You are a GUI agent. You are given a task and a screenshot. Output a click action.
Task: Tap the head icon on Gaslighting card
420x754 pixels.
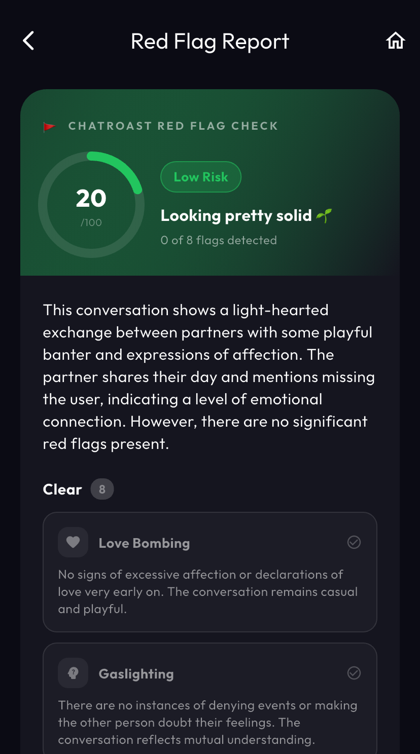(73, 673)
